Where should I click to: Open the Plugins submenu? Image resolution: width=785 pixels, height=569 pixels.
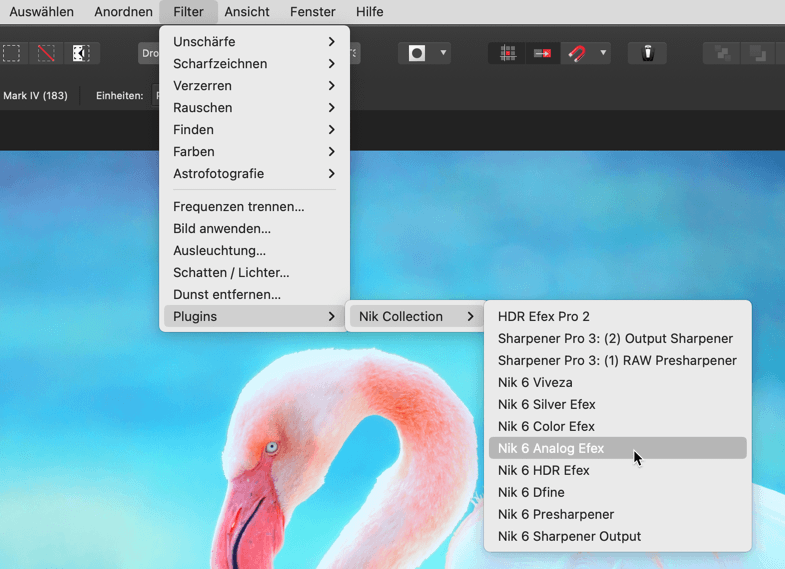coord(254,317)
